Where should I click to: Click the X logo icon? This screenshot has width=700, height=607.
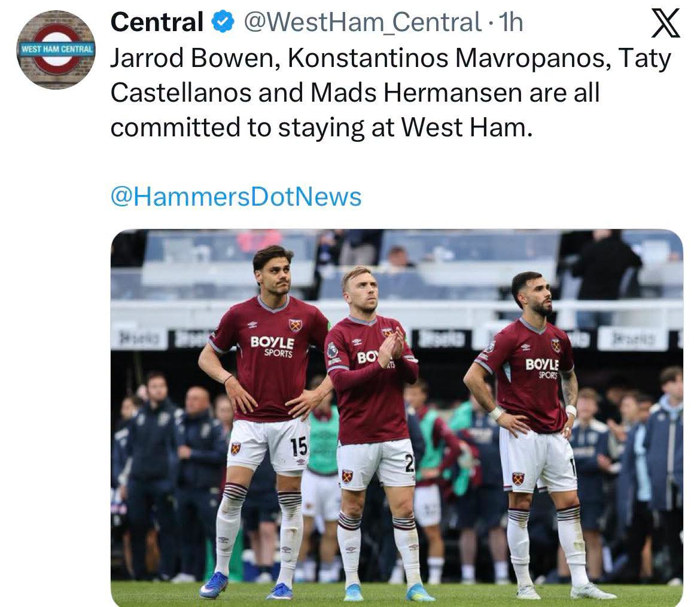[666, 23]
